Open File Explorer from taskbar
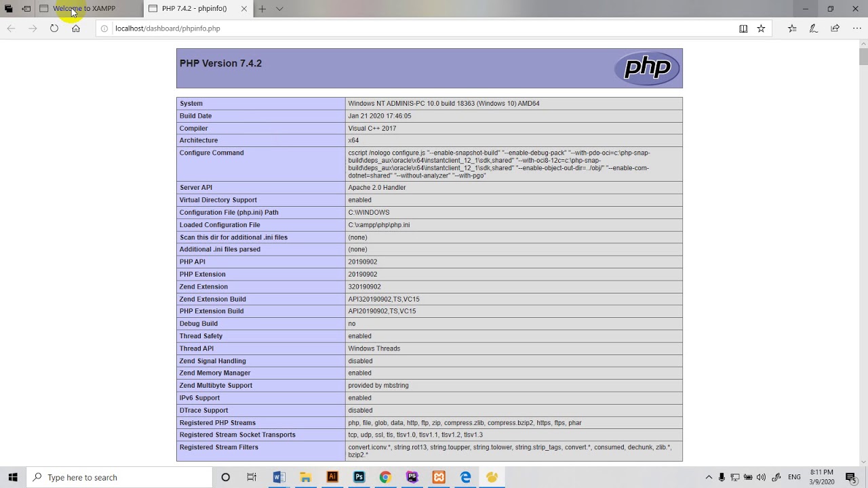The width and height of the screenshot is (868, 488). 305,477
